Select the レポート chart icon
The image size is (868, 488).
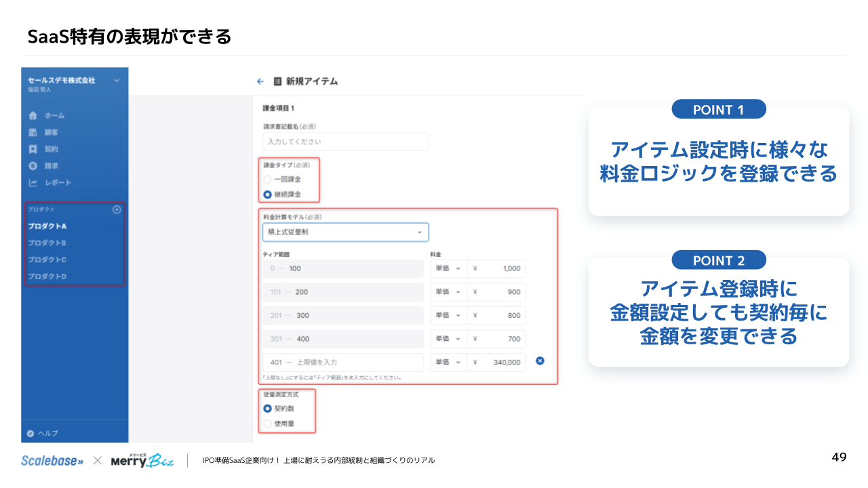pos(33,182)
